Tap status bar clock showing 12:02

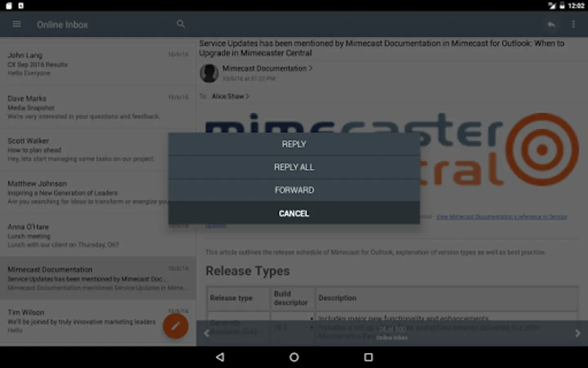576,6
